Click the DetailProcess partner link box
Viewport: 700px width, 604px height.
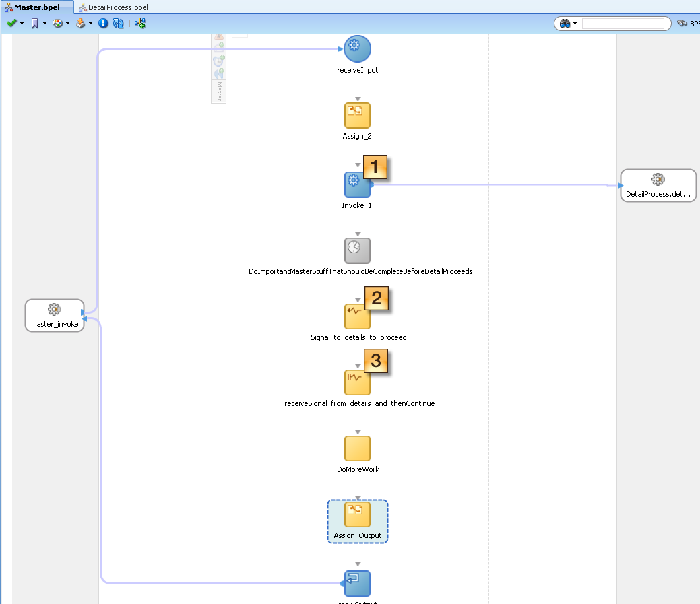658,185
